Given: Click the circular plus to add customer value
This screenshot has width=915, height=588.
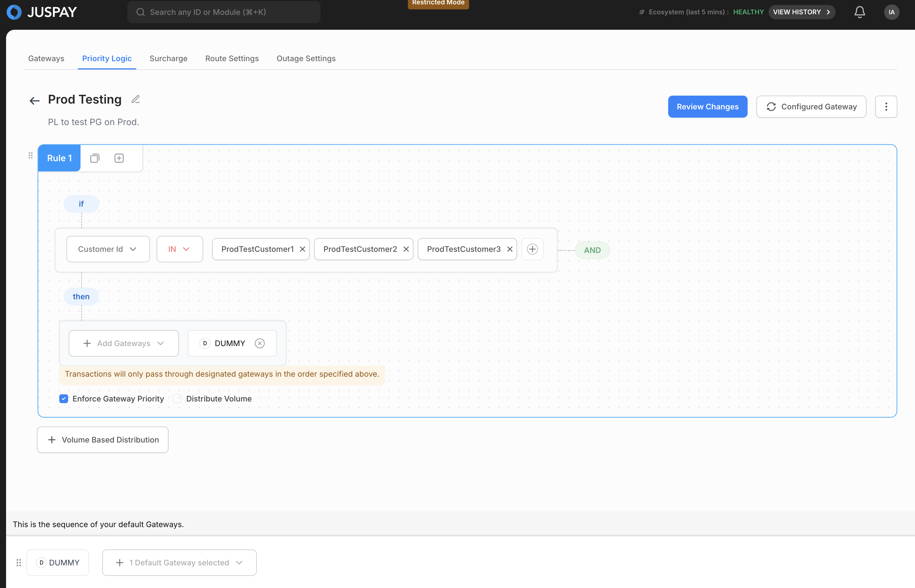Looking at the screenshot, I should [x=532, y=249].
